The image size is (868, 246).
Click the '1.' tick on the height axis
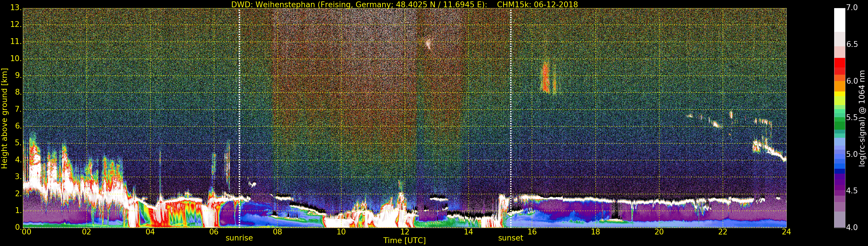tap(18, 210)
